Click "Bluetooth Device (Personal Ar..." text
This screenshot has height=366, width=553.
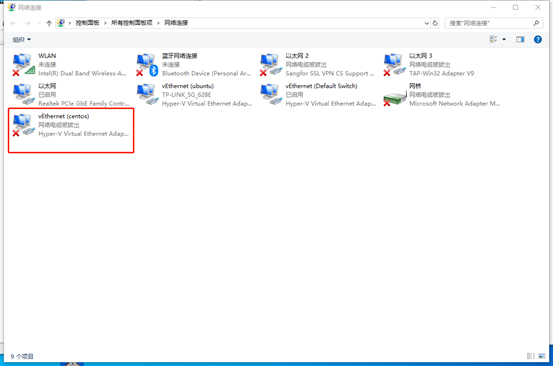206,73
